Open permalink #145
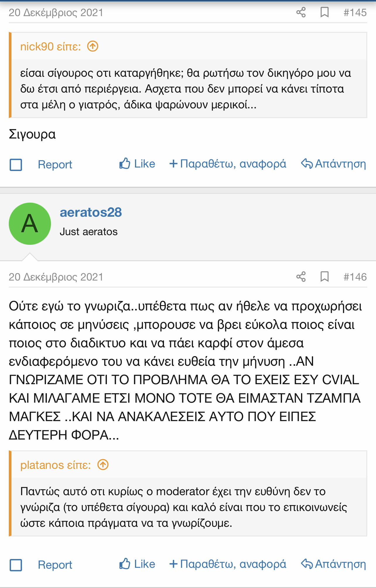The width and height of the screenshot is (376, 588). [x=355, y=12]
